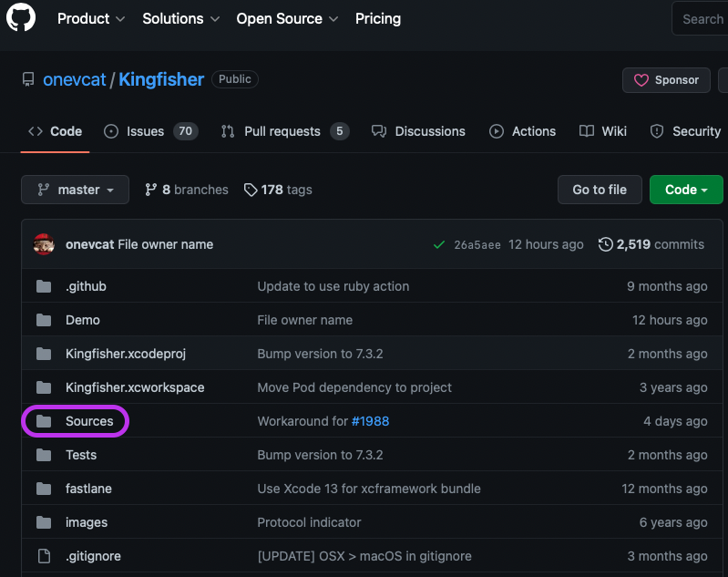Click the heart icon in Sponsor button

[641, 80]
